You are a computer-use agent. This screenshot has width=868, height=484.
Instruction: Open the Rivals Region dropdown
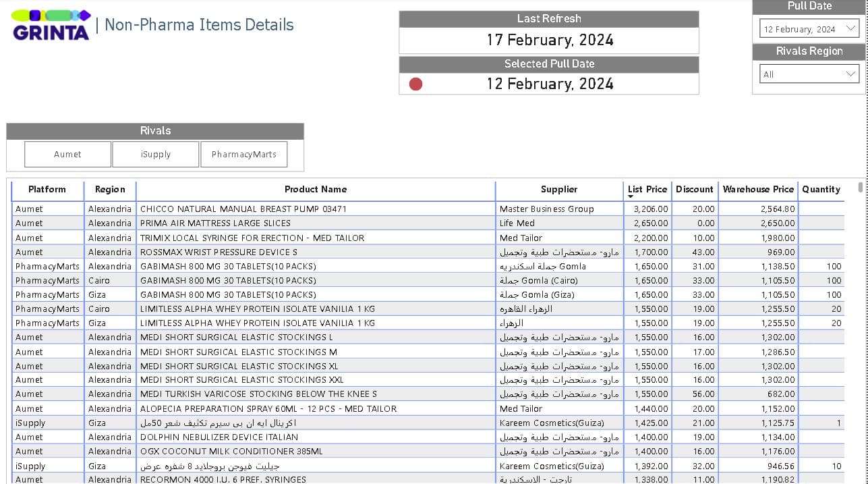[809, 74]
